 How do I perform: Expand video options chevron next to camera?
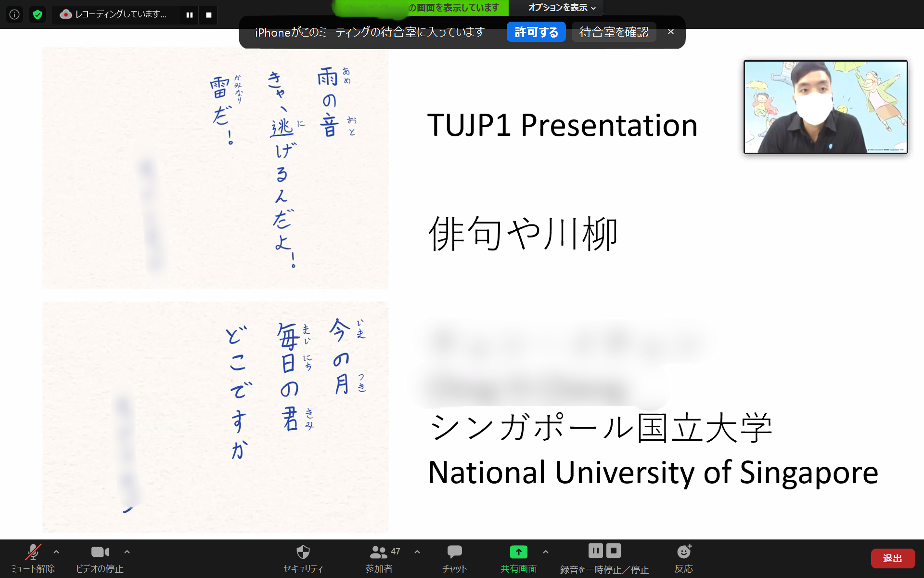pos(127,552)
